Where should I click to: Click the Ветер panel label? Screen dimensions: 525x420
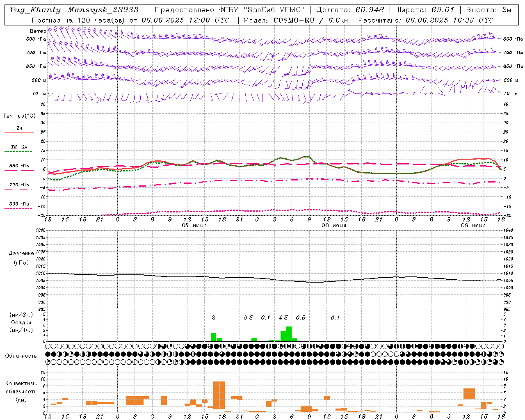click(x=38, y=31)
